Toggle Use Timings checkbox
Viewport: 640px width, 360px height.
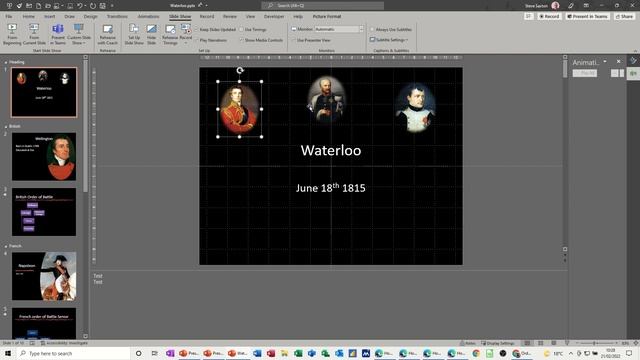pyautogui.click(x=242, y=30)
